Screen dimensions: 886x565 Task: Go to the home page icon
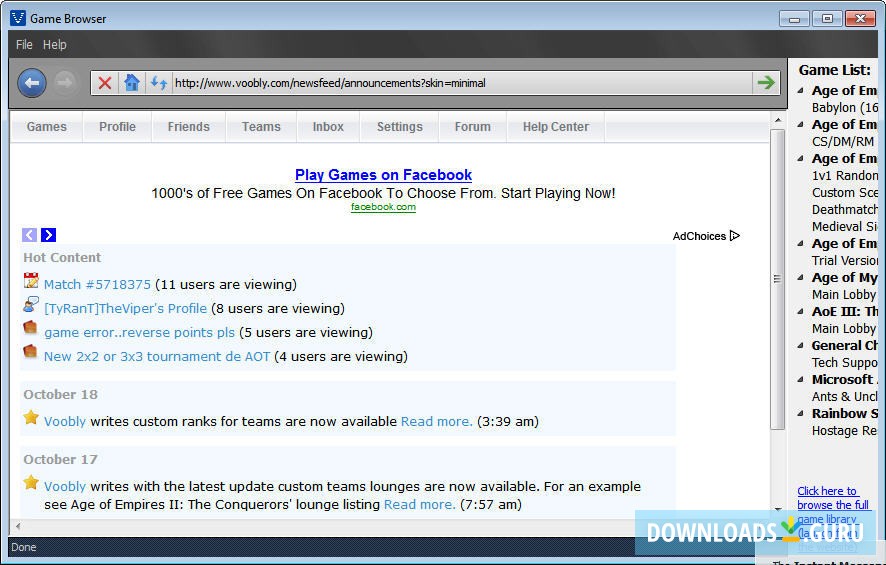(132, 83)
